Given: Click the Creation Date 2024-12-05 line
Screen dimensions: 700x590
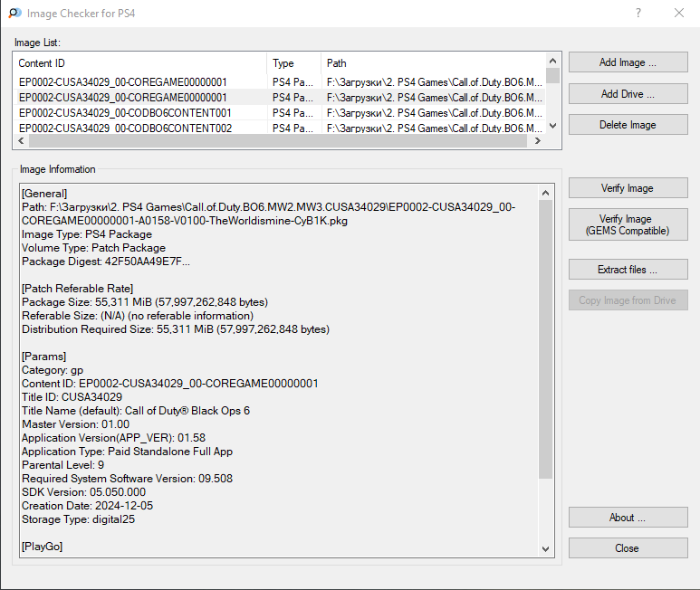Looking at the screenshot, I should [87, 506].
